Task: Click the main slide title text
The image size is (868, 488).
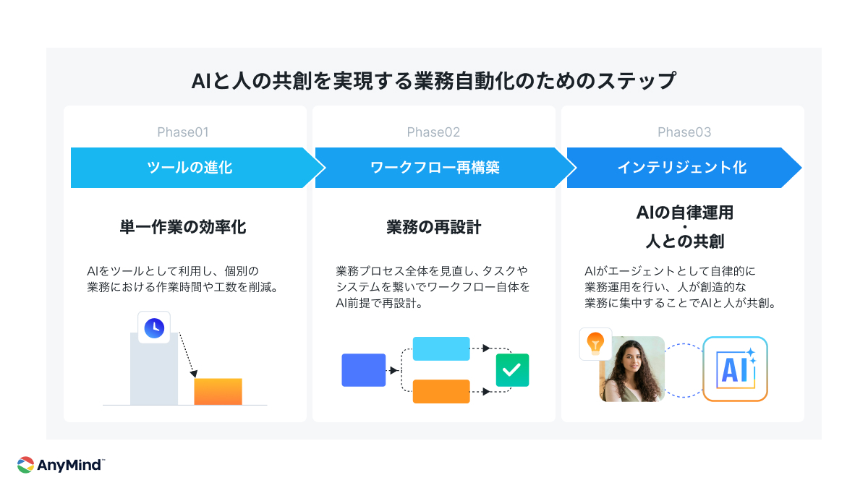Action: pos(433,80)
